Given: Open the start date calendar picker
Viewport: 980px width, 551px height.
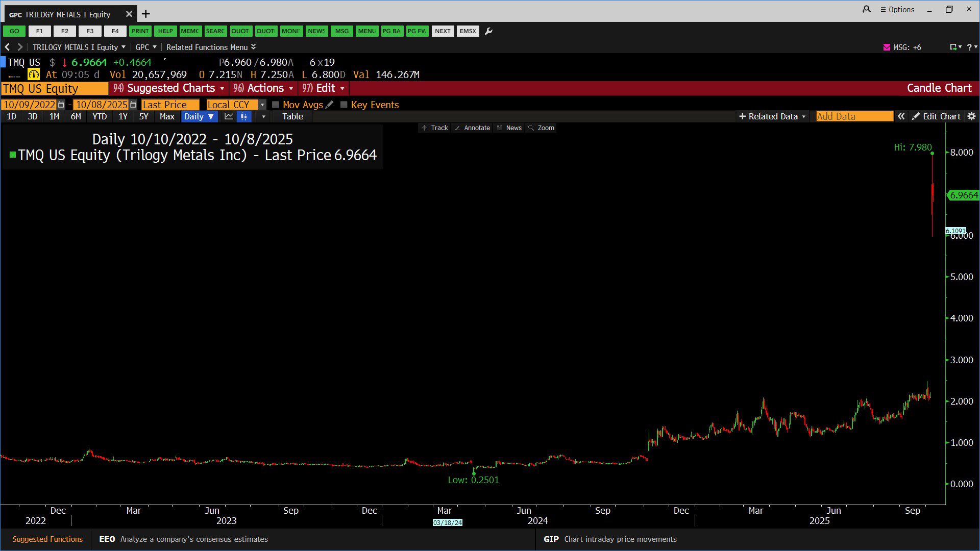Looking at the screenshot, I should tap(61, 105).
